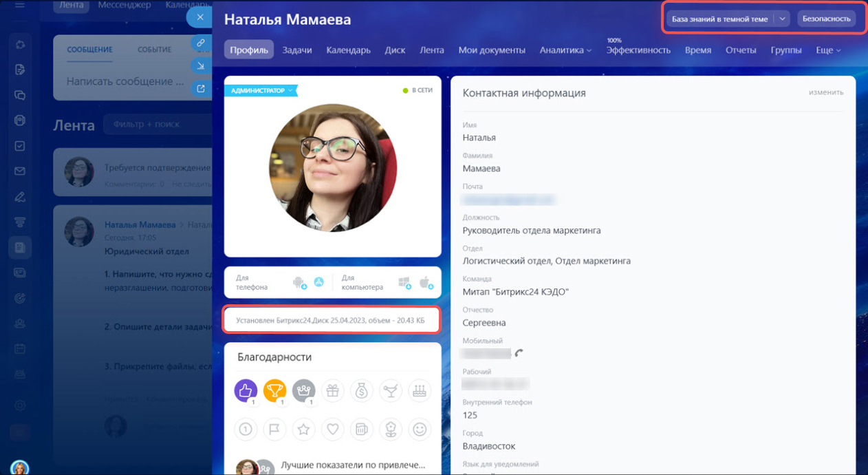Viewport: 868px width, 475px height.
Task: Click the Android app download icon
Action: [x=299, y=282]
